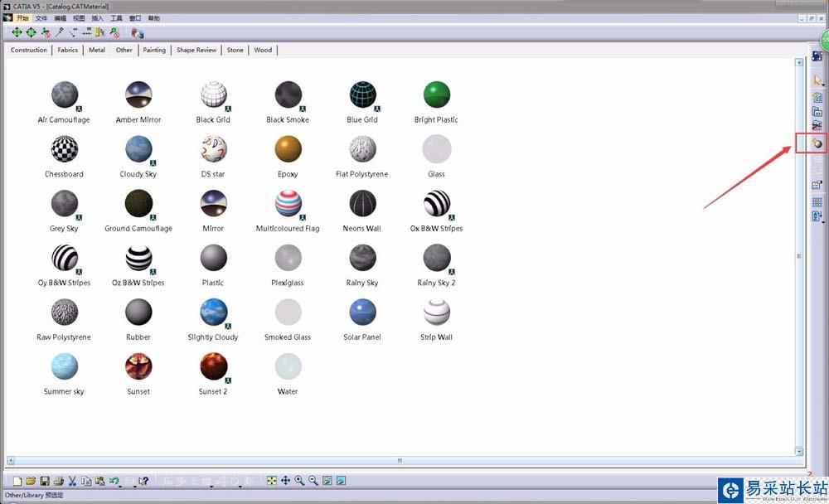Image resolution: width=829 pixels, height=504 pixels.
Task: Switch to the Metal tab
Action: (x=97, y=50)
